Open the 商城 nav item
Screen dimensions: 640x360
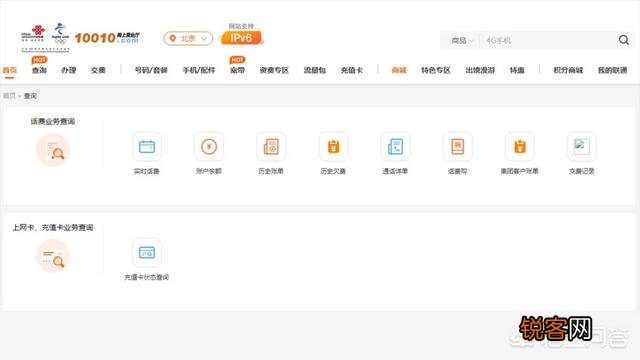[x=399, y=70]
